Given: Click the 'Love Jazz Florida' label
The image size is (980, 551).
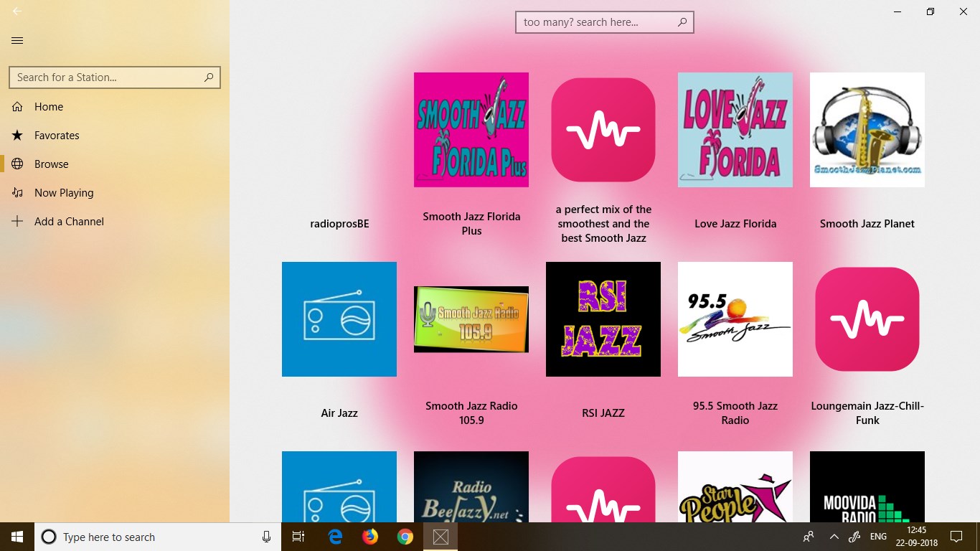Looking at the screenshot, I should pos(735,224).
